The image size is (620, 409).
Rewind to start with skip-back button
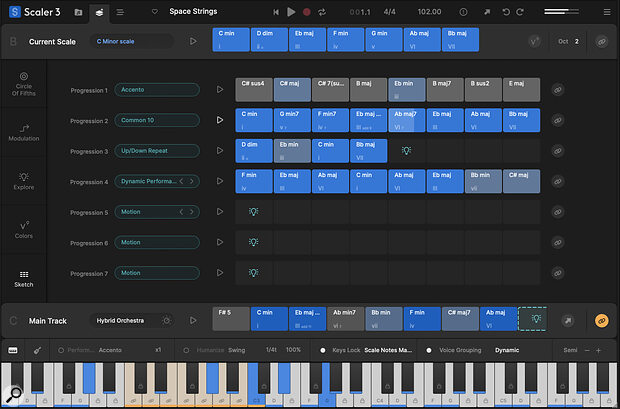[276, 12]
